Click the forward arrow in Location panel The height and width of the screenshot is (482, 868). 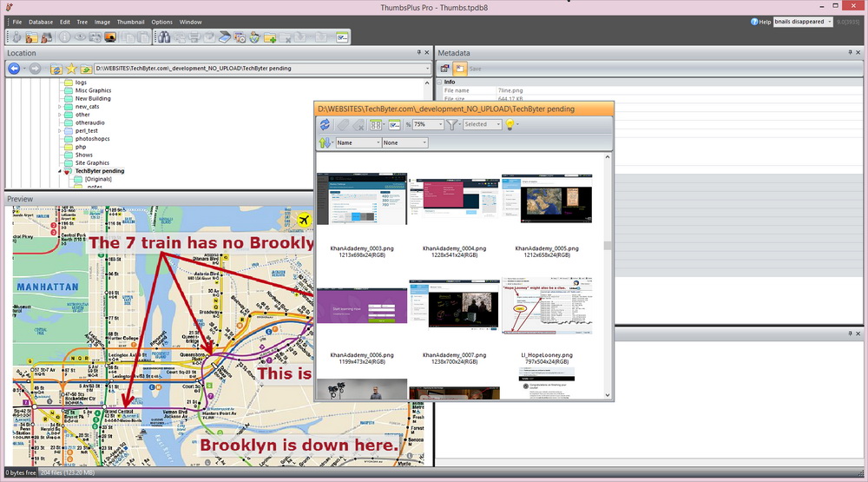pos(35,68)
